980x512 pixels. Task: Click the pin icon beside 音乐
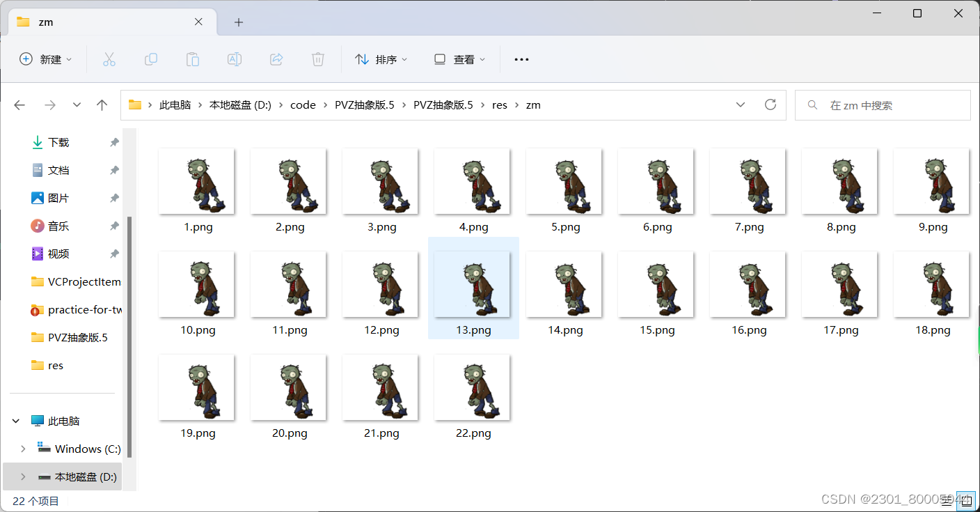114,226
